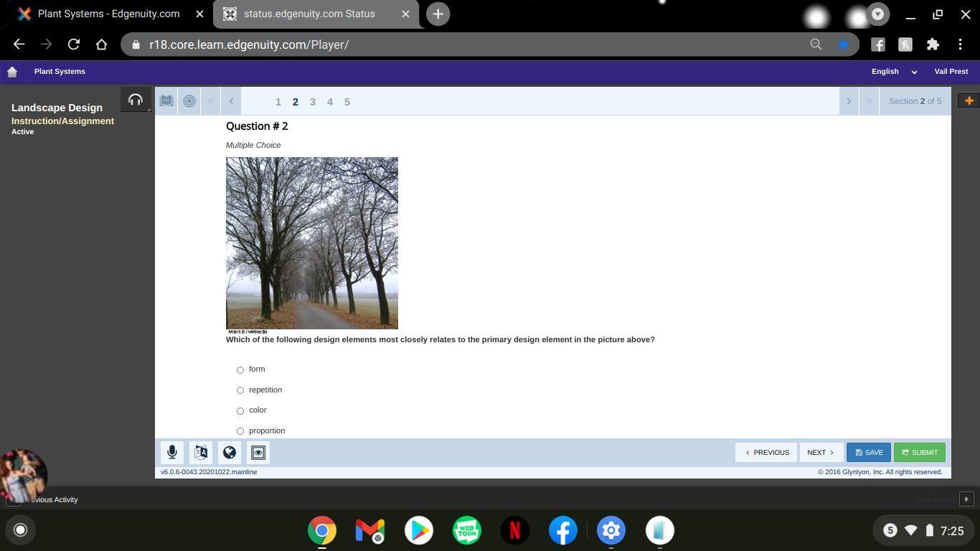Go to the course home icon
The height and width of the screenshot is (551, 980).
[12, 72]
